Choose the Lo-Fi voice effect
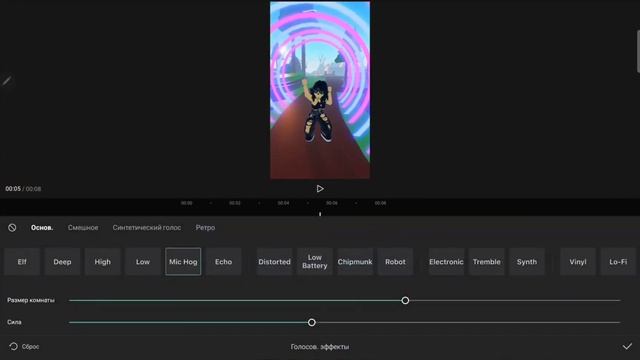Viewport: 640px width, 360px height. [618, 262]
